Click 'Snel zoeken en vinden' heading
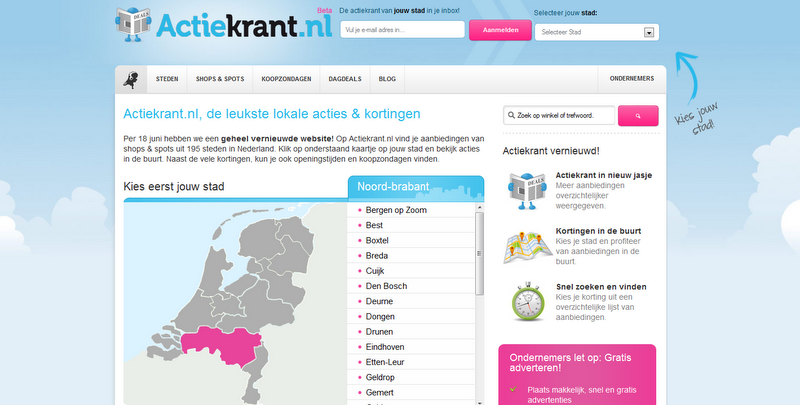Viewport: 800px width, 405px height. coord(601,287)
